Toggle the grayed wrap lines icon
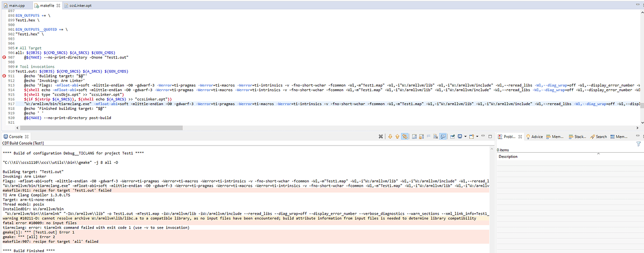The width and height of the screenshot is (644, 253). point(428,136)
